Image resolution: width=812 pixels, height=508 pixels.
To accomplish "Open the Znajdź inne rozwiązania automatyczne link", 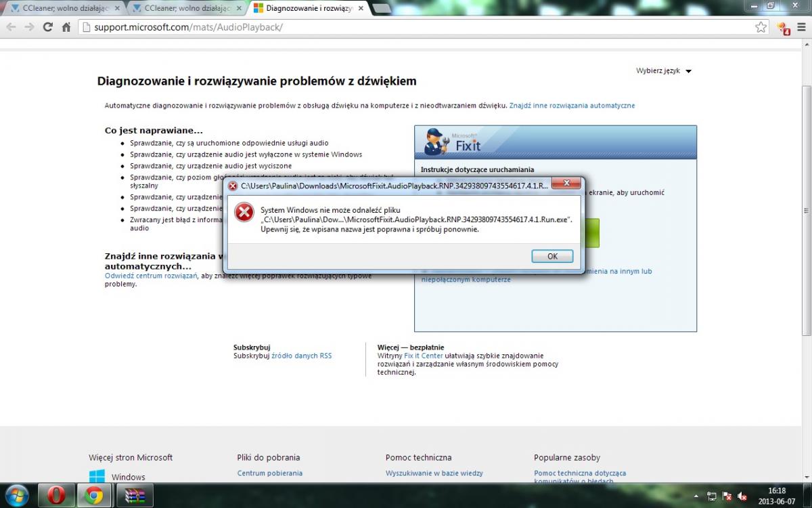I will pos(572,106).
